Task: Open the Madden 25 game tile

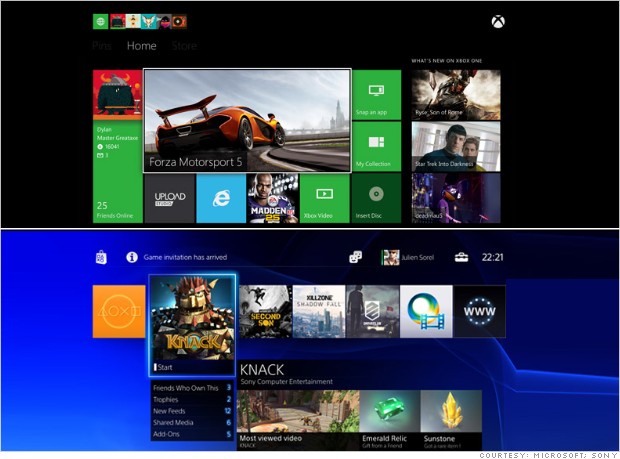Action: (273, 198)
